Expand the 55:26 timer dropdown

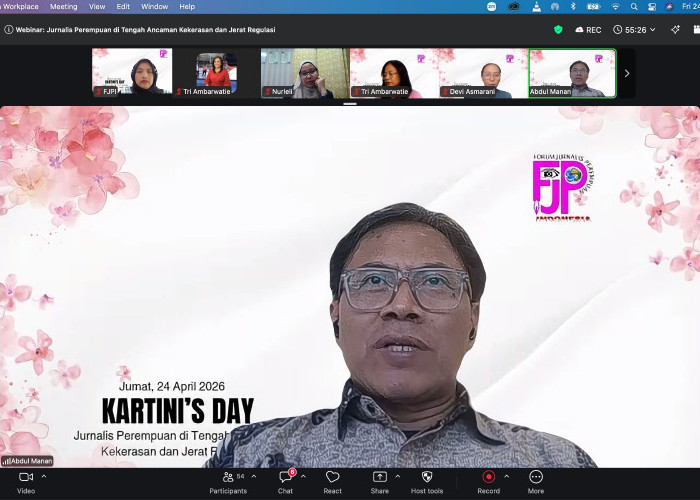634,30
